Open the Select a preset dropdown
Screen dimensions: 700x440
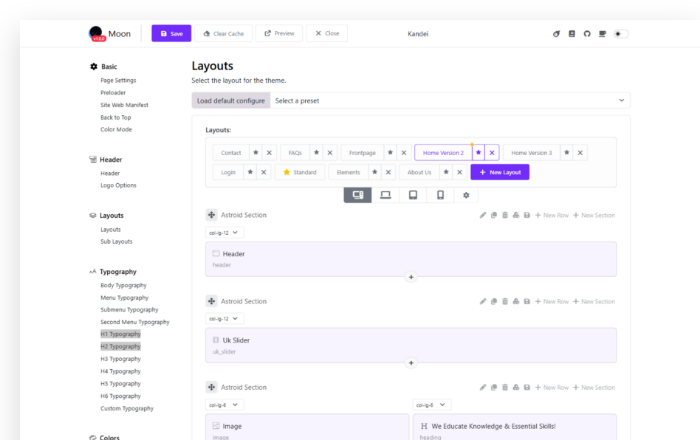[450, 100]
